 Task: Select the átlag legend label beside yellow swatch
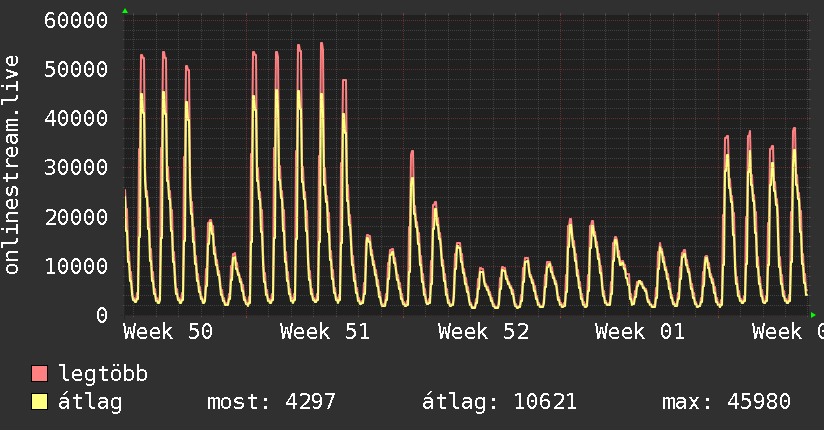[90, 402]
